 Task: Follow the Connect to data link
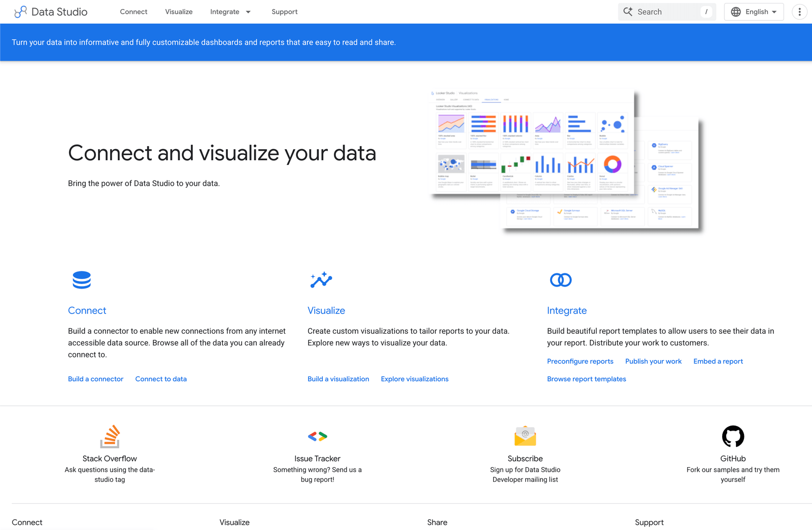click(161, 379)
